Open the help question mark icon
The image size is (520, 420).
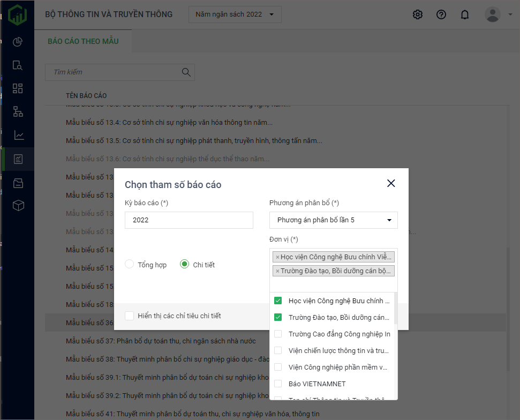(441, 14)
